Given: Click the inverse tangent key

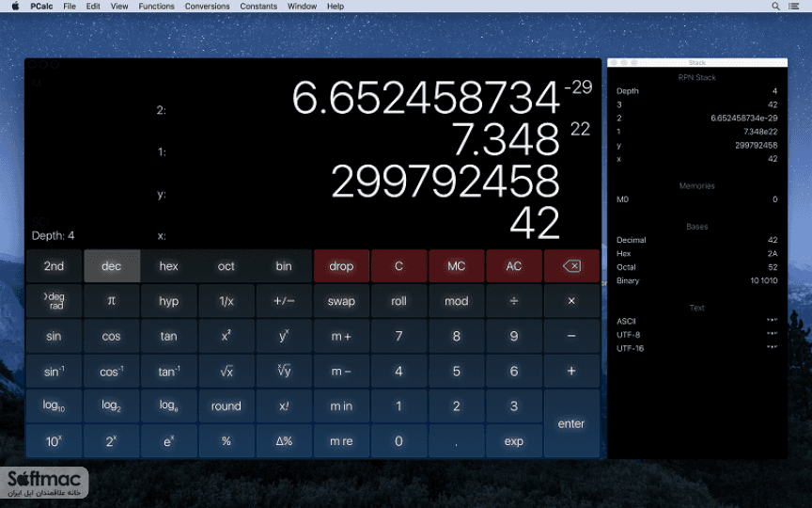Looking at the screenshot, I should 169,372.
